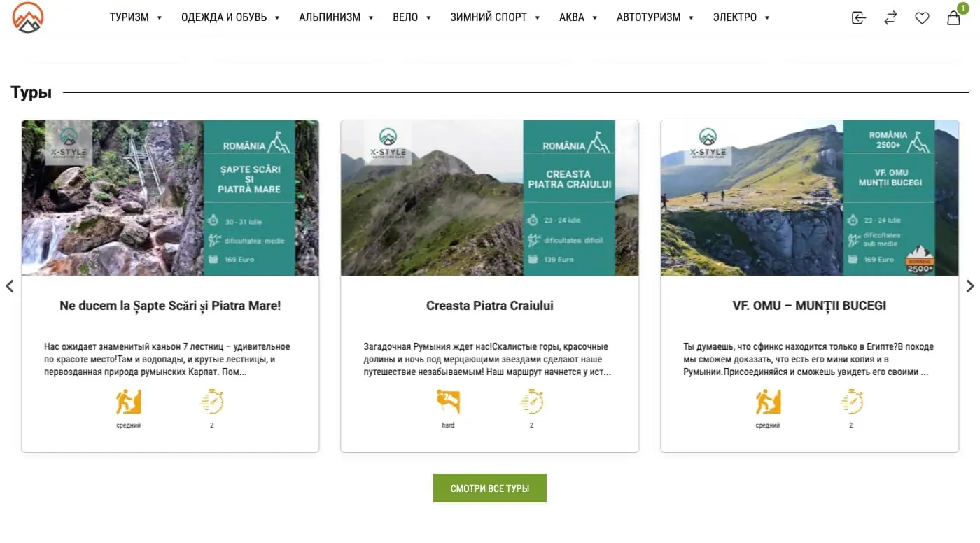Click stopwatch duration icon on VF. OMU card
980x543 pixels.
click(x=851, y=402)
